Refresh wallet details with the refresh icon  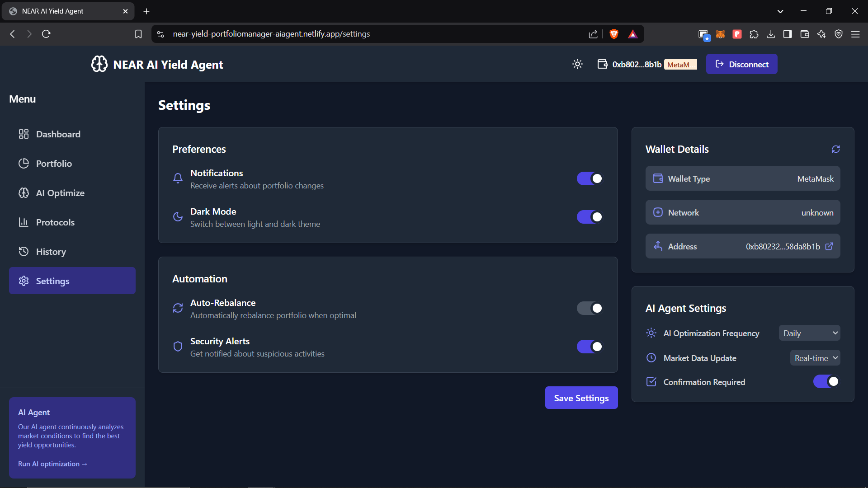click(835, 149)
